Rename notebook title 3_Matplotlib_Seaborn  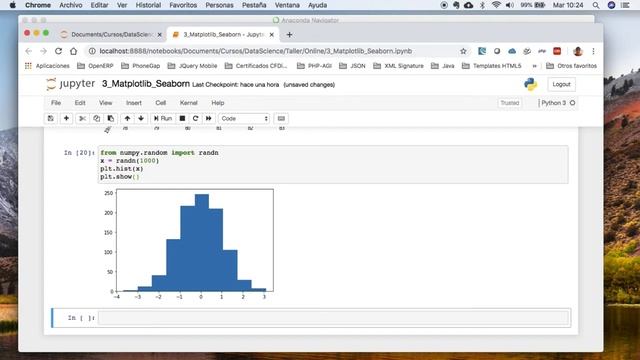146,84
